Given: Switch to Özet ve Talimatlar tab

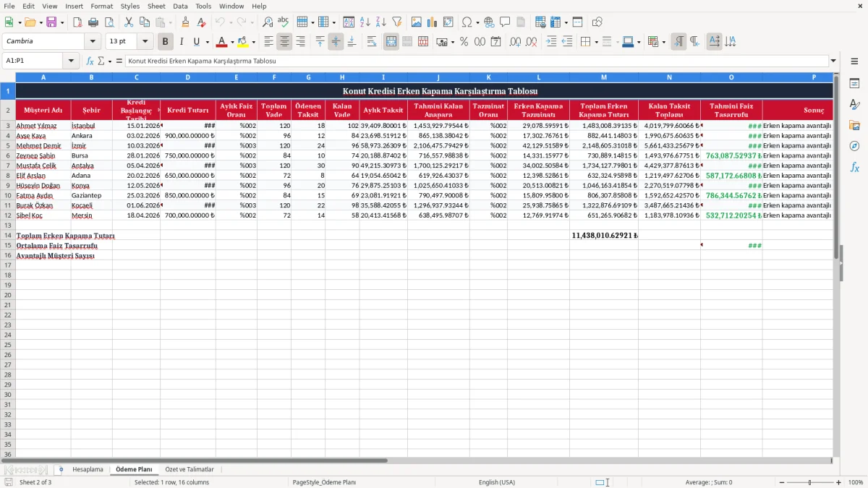Looking at the screenshot, I should click(x=190, y=469).
